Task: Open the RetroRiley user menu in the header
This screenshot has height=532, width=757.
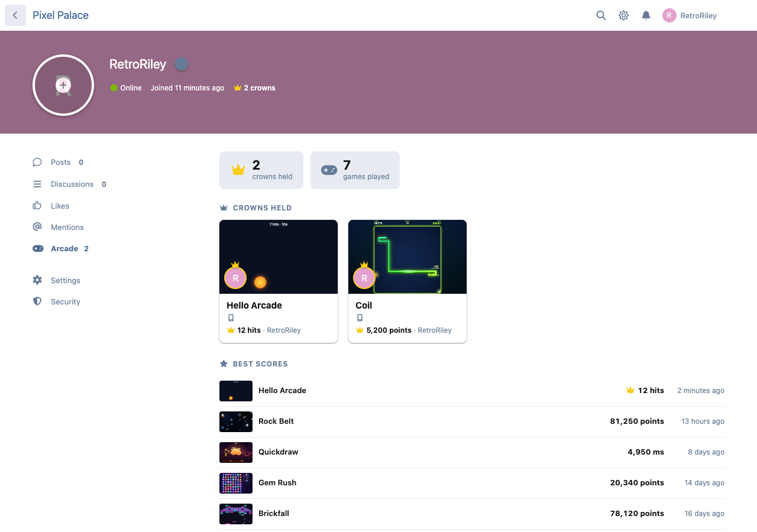Action: coord(690,15)
